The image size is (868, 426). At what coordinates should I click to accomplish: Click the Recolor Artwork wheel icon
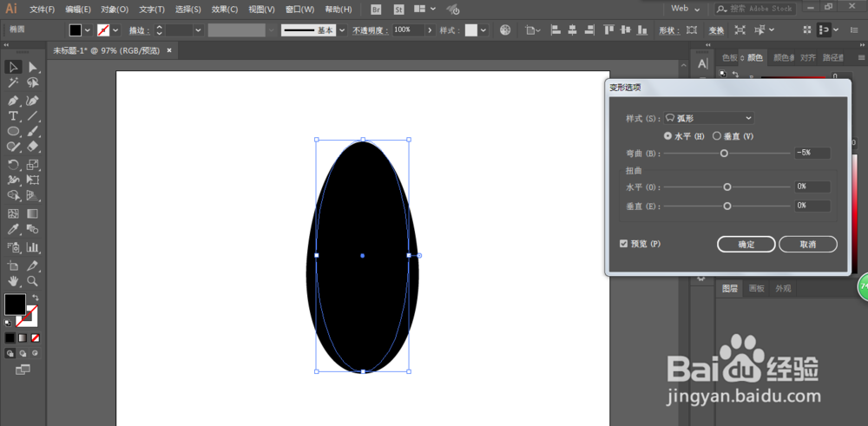[505, 29]
